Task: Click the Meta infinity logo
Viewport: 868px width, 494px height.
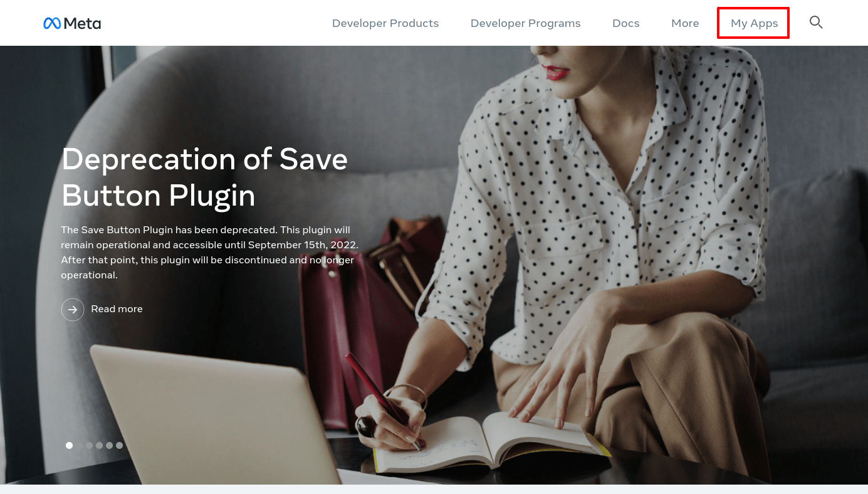Action: coord(52,23)
